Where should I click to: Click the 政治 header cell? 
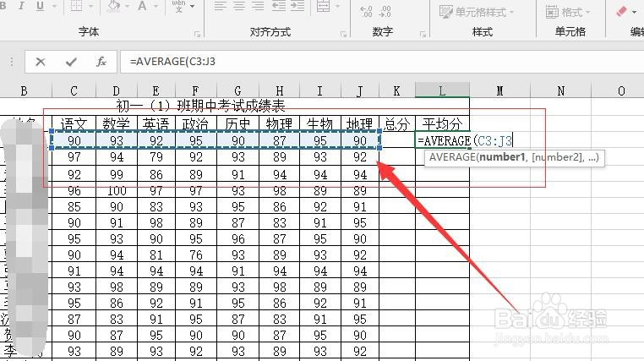coord(196,123)
